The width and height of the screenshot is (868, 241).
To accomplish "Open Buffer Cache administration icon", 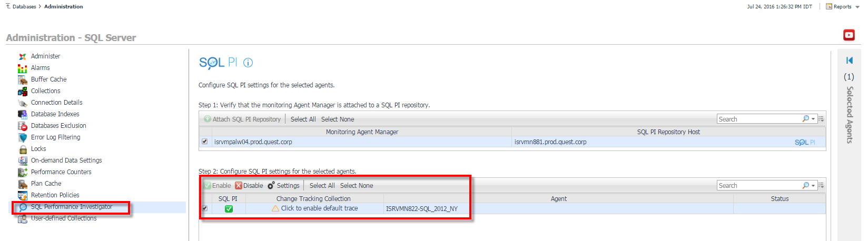I will (22, 79).
